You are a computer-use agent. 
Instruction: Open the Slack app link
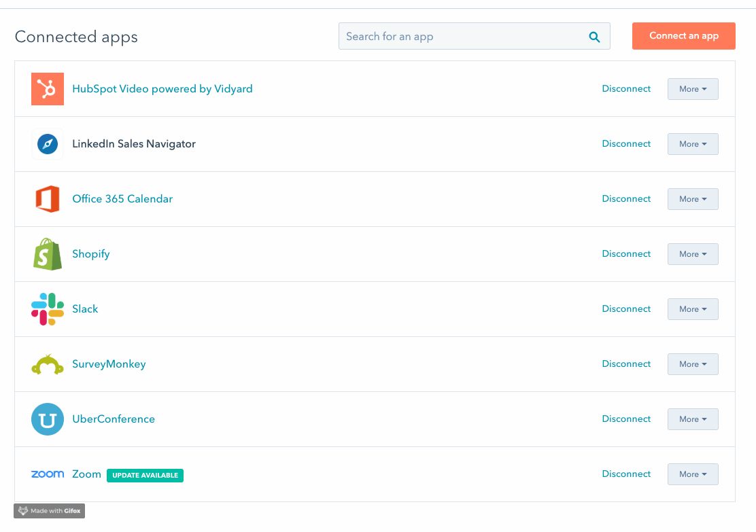click(85, 309)
